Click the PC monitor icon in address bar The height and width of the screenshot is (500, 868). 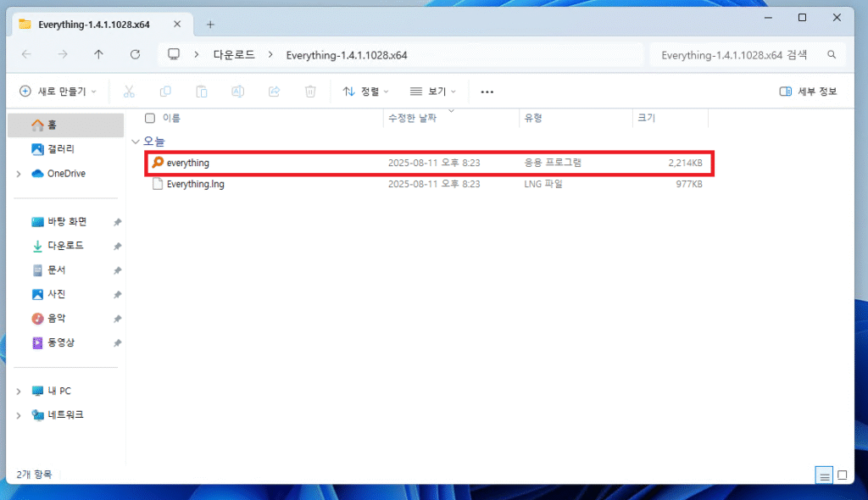(x=174, y=54)
